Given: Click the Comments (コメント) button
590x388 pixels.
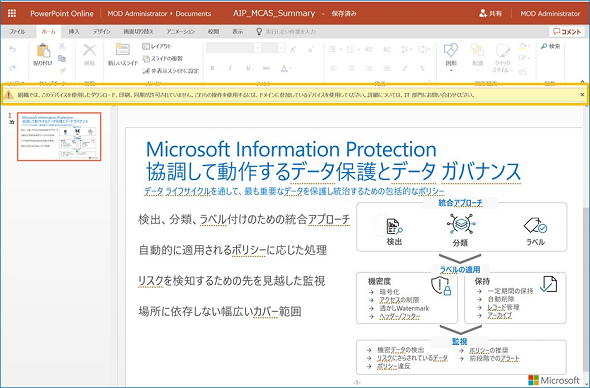Looking at the screenshot, I should click(567, 32).
